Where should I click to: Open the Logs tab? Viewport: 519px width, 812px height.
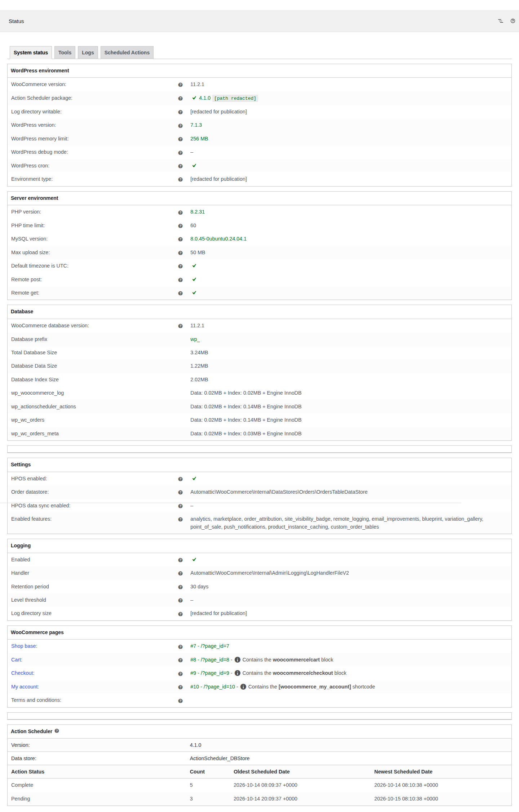pos(88,53)
